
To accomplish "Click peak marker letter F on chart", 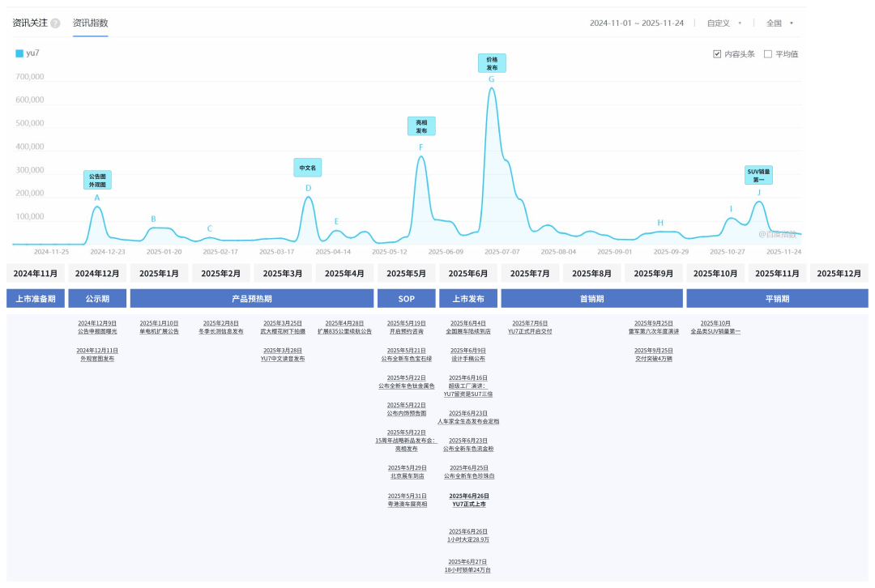I will (420, 147).
